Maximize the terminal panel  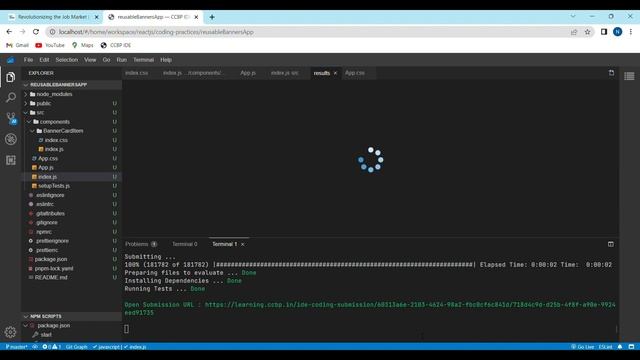pyautogui.click(x=611, y=244)
